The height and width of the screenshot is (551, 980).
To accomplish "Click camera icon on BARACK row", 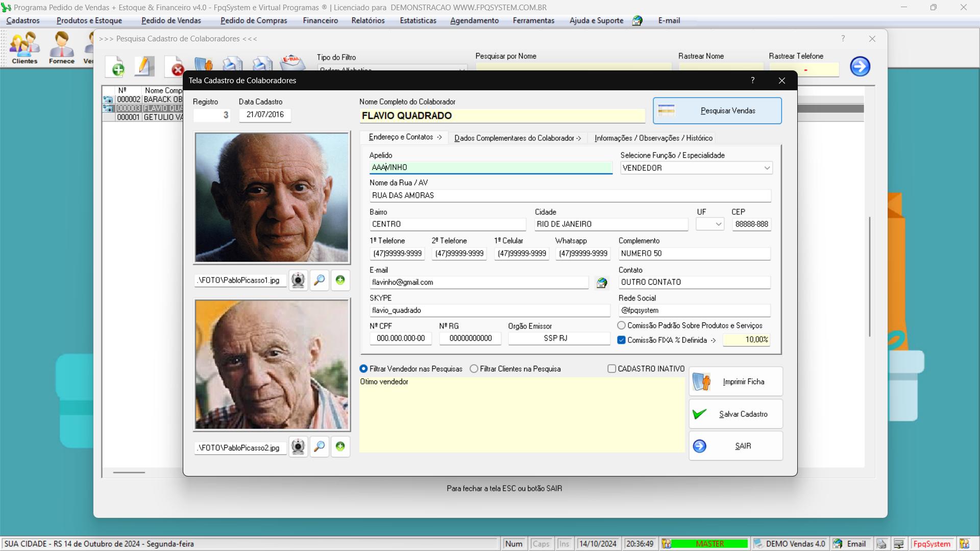I will pyautogui.click(x=108, y=99).
